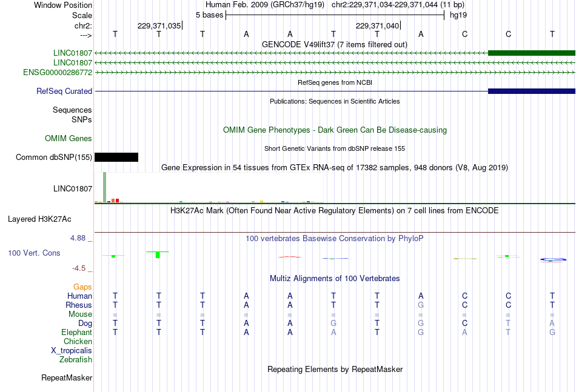This screenshot has width=576, height=392.
Task: Click the 'Human Feb. 2009 (GRCh37/hg19)' title
Action: (x=265, y=5)
